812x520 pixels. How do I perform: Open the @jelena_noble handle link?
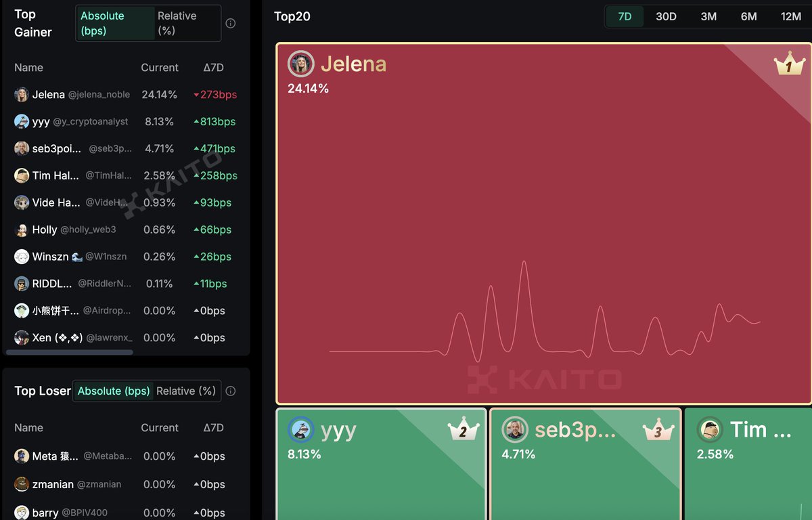(99, 95)
